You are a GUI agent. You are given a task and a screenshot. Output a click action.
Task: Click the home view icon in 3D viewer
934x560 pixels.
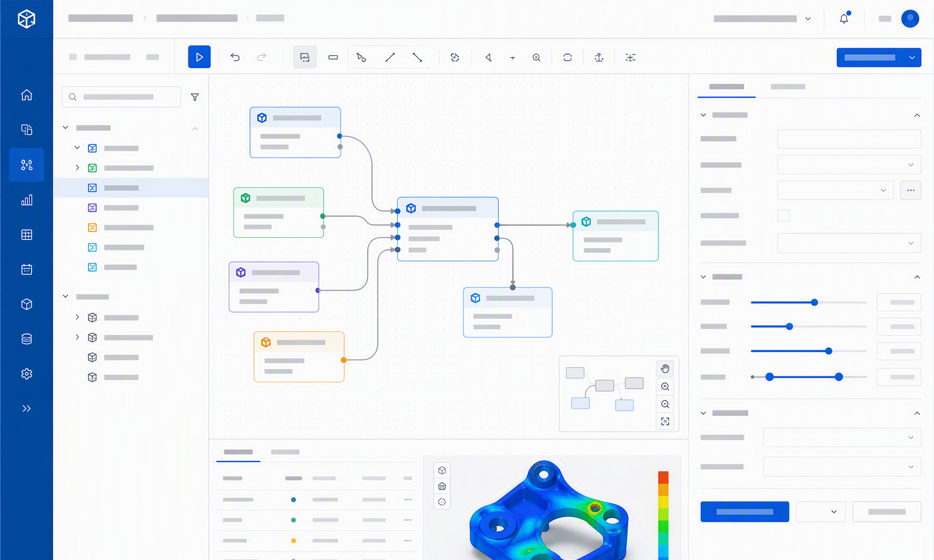click(442, 486)
